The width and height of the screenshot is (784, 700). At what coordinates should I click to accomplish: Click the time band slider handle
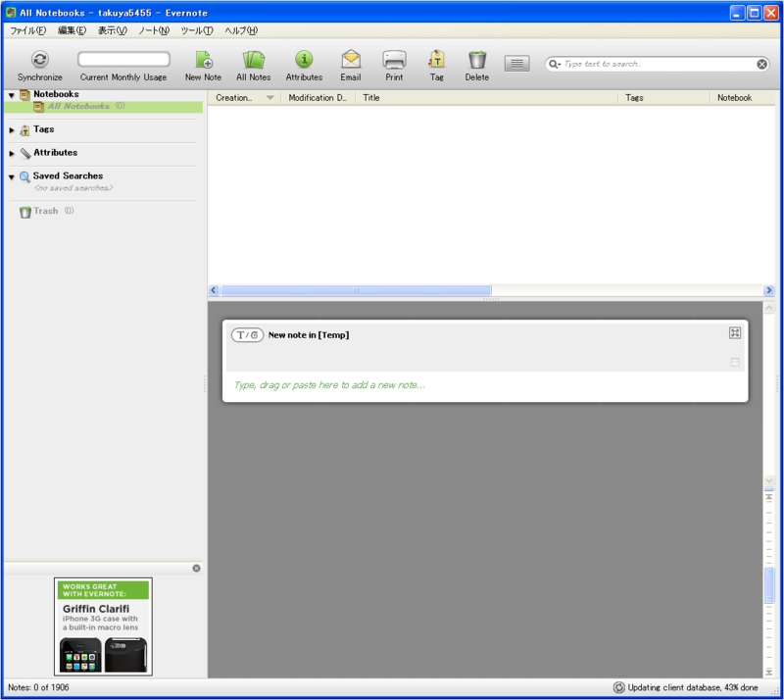pyautogui.click(x=768, y=586)
